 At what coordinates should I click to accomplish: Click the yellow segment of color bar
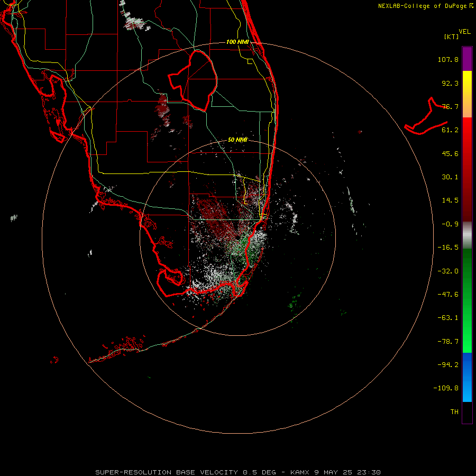point(467,94)
